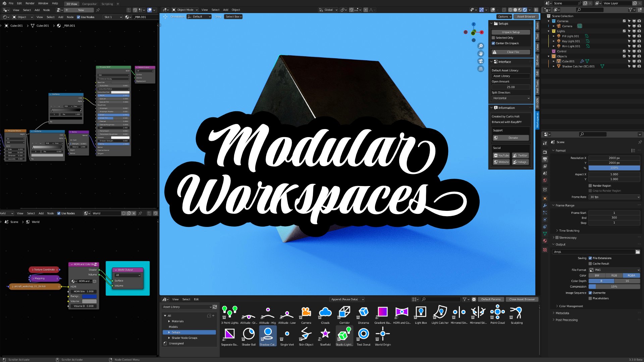Viewport: 644px width, 362px height.
Task: Open the Frame Rate dropdown set to 30 fps
Action: (x=614, y=197)
